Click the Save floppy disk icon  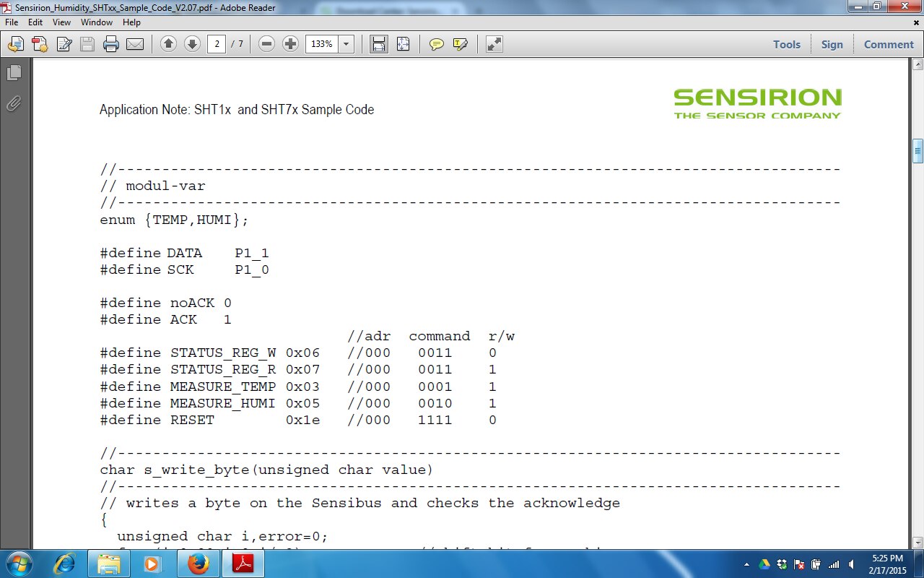click(x=87, y=44)
